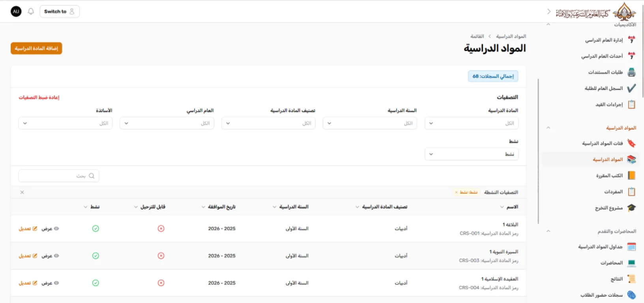Click إعادة ضبط التصفيات reset link
Screen dimensions: 644x303
tap(39, 97)
